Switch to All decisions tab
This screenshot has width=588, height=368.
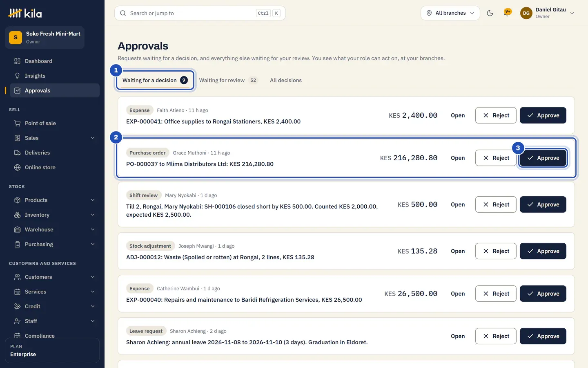[286, 80]
